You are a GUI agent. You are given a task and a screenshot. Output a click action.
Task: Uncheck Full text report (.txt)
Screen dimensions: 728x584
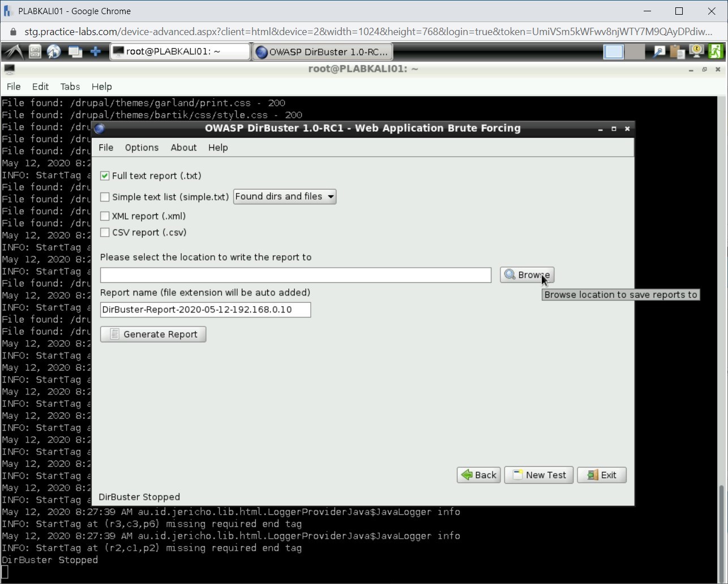coord(105,175)
